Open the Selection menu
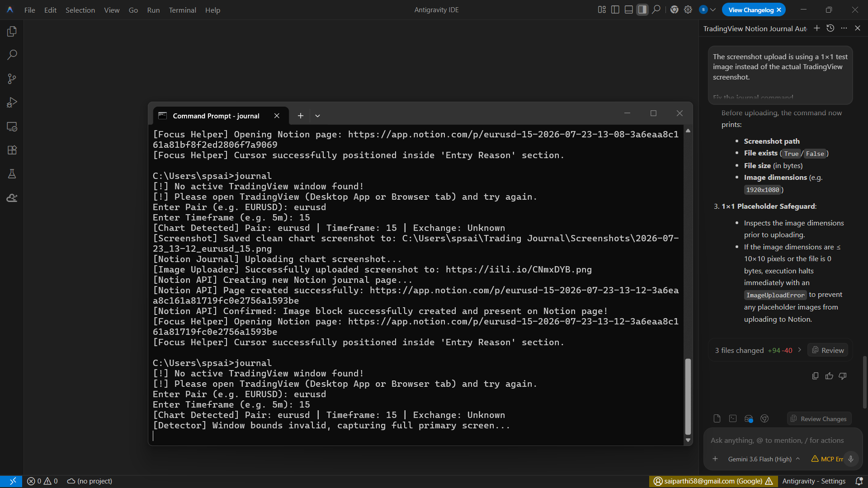The width and height of the screenshot is (868, 488). pyautogui.click(x=80, y=10)
